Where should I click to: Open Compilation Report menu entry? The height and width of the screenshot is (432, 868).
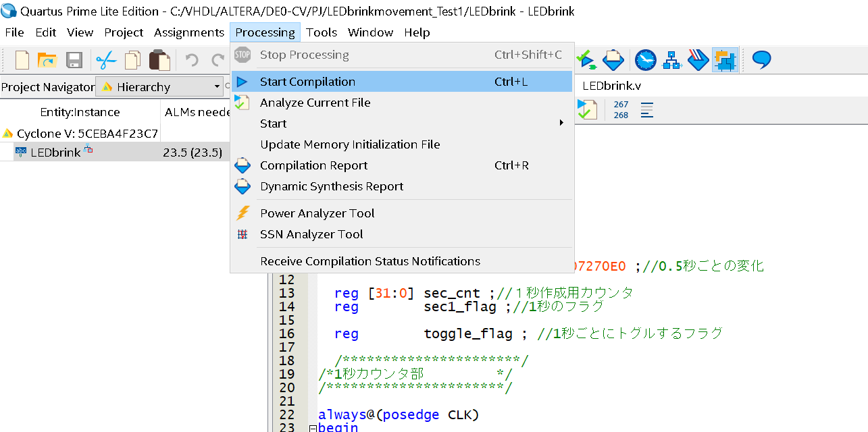click(x=401, y=165)
